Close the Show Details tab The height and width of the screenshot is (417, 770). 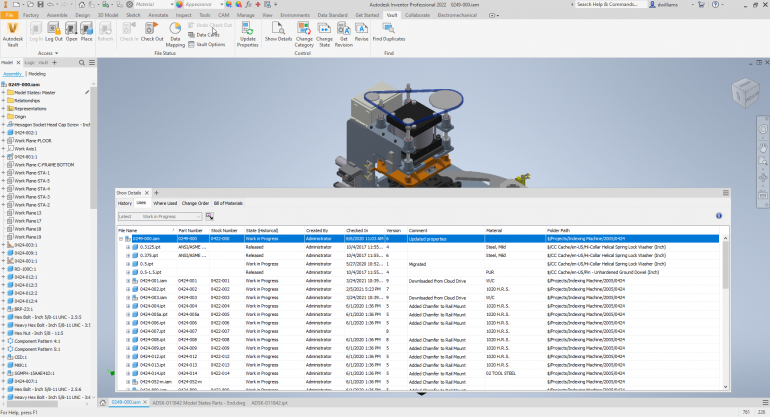coord(146,193)
